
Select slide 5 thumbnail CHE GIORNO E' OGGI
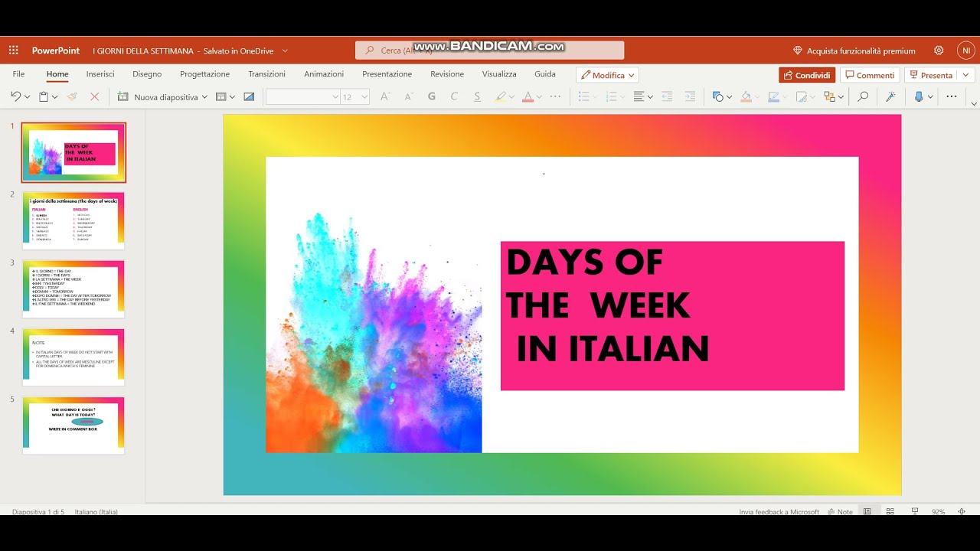coord(73,425)
